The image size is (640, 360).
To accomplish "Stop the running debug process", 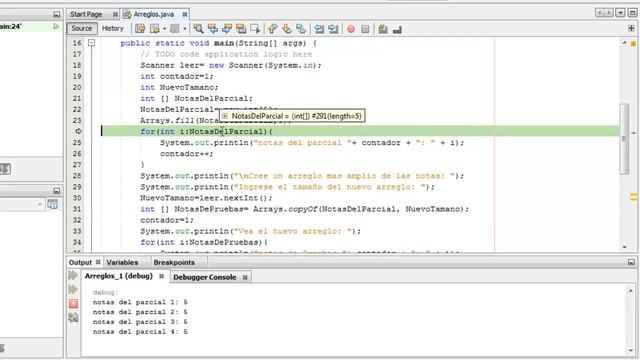I will [x=73, y=303].
